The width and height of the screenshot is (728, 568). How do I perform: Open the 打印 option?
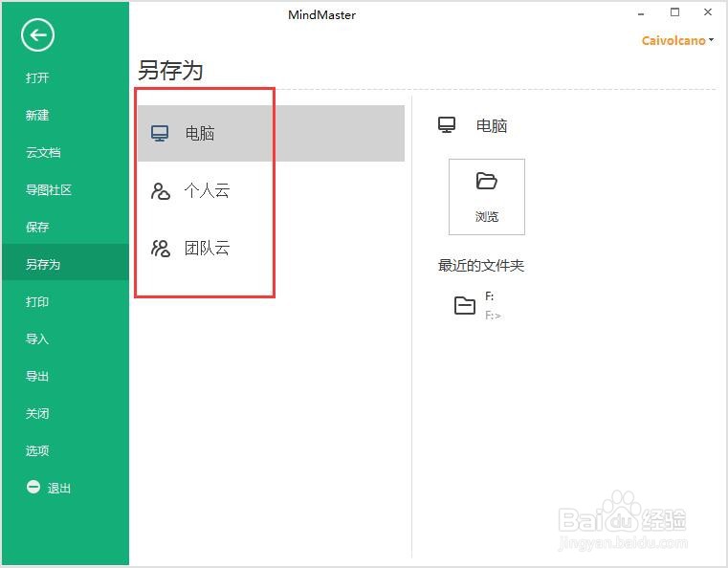(x=37, y=301)
